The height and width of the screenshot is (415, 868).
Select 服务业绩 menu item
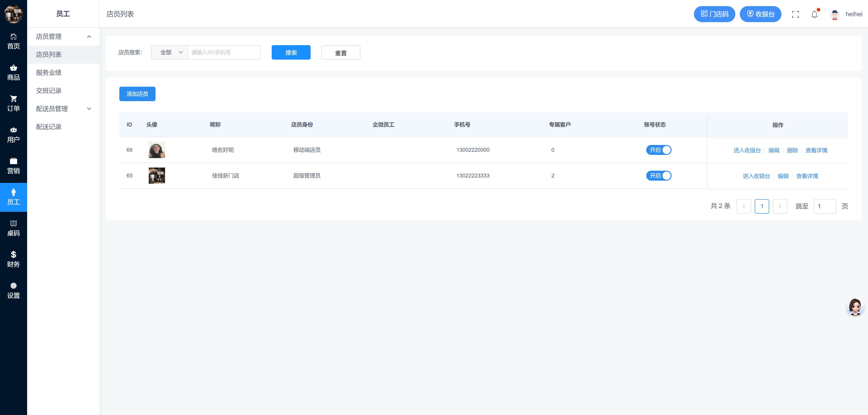pyautogui.click(x=49, y=73)
